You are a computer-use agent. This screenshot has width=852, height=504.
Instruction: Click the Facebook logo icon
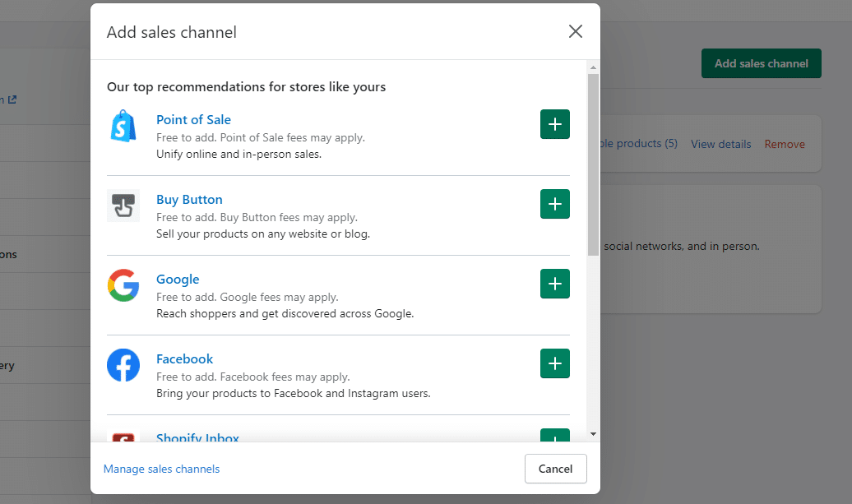(123, 365)
